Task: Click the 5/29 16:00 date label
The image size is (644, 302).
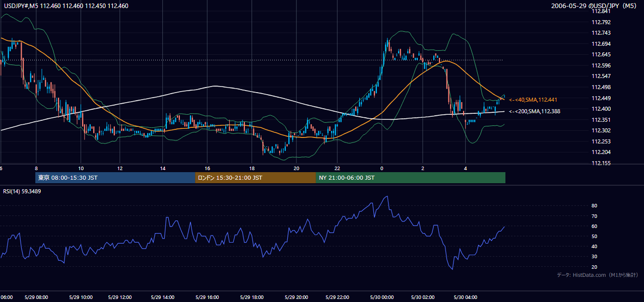Action: tap(207, 297)
